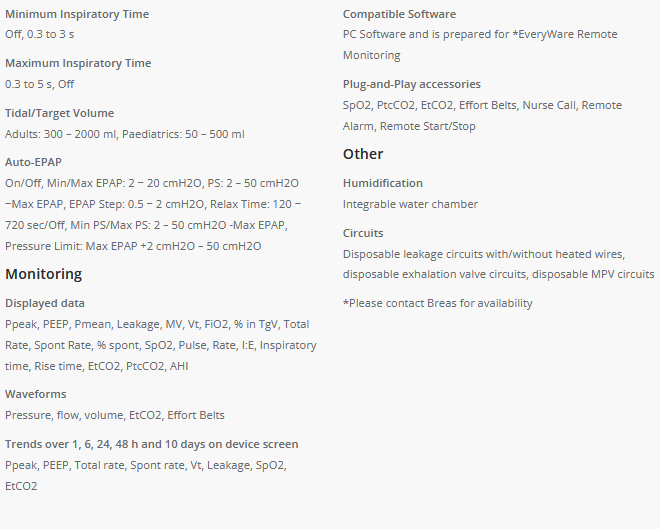The width and height of the screenshot is (660, 529).
Task: Click the Compatible Software heading
Action: tap(399, 14)
